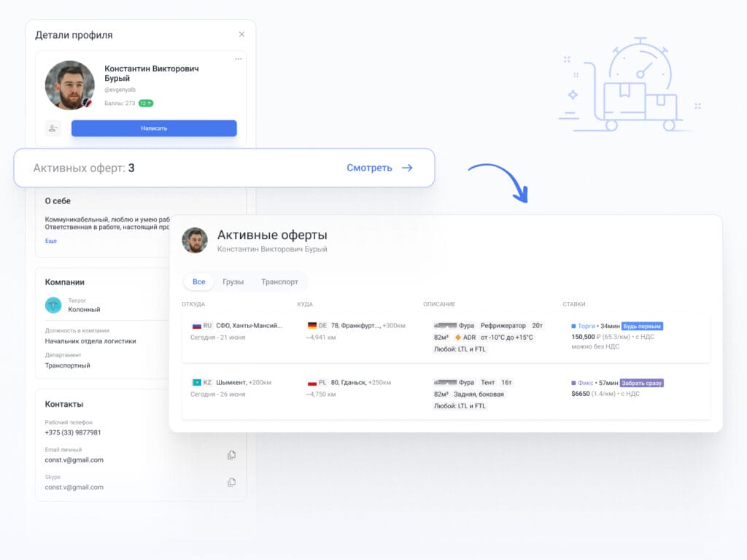
Task: Click the avatar in Активные оферты header
Action: (195, 241)
